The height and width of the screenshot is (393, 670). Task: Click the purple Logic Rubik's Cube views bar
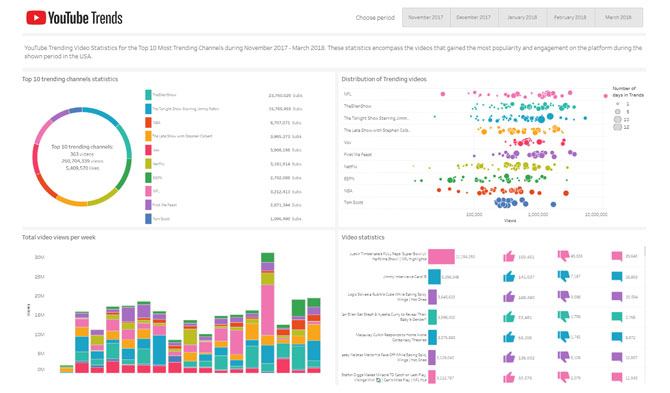[x=432, y=296]
